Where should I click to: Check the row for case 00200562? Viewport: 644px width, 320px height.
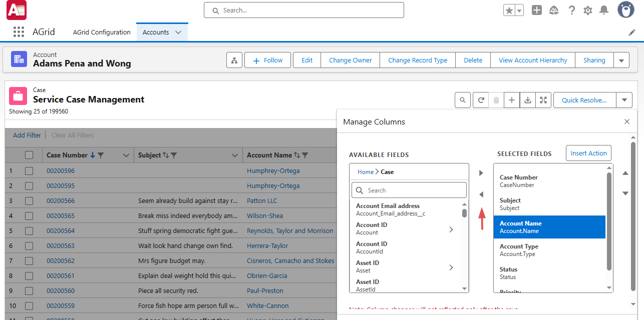29,261
